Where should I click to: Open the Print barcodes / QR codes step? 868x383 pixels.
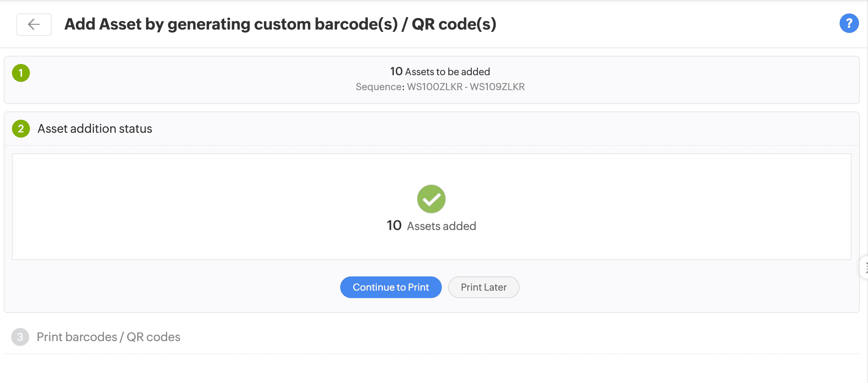tap(108, 337)
